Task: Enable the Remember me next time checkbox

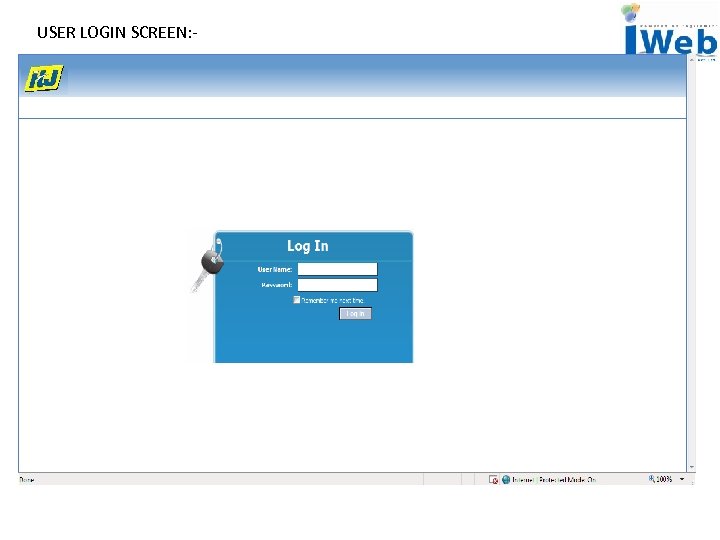Action: click(297, 300)
